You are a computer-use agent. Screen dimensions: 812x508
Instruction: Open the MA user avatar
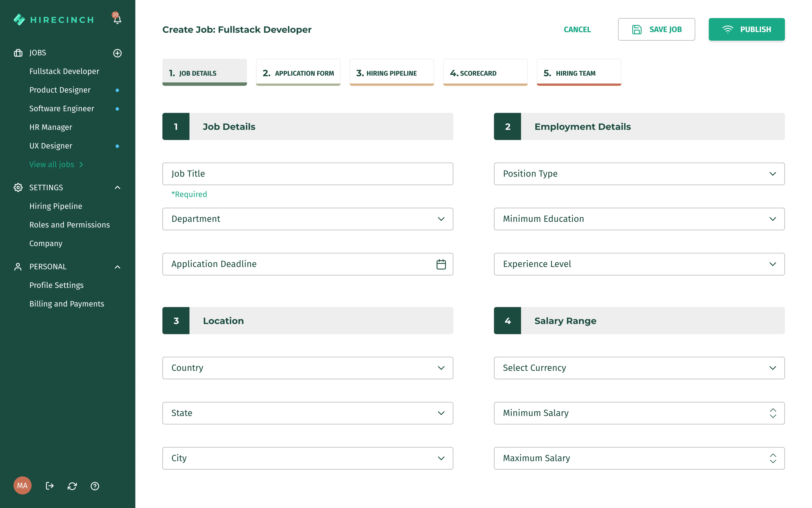pyautogui.click(x=22, y=485)
